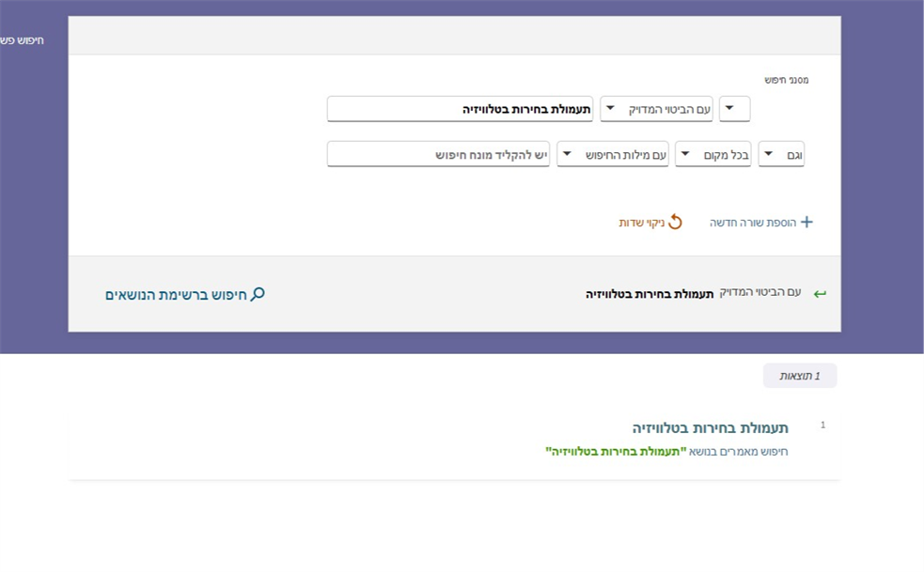
Task: Click the bold query summary text in gray bar
Action: tap(650, 294)
